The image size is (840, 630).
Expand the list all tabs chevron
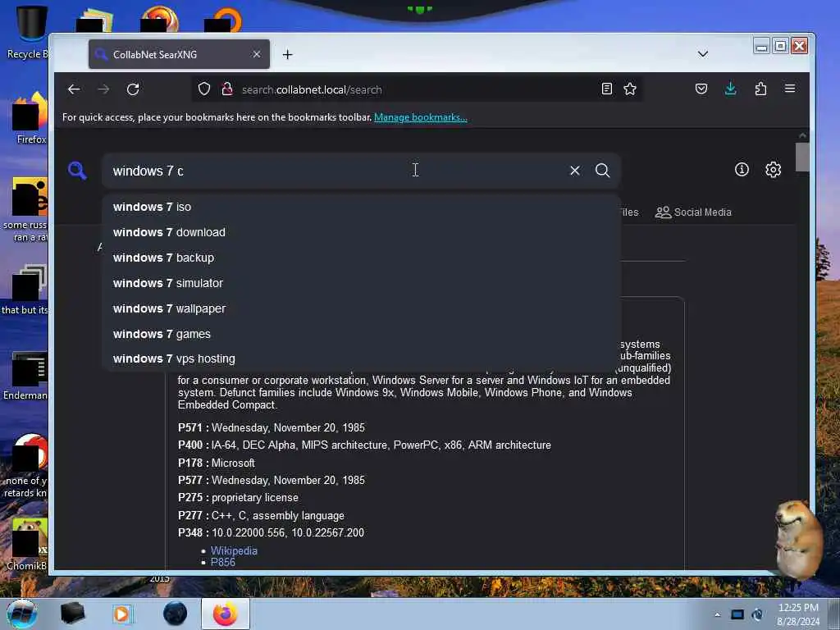coord(703,54)
